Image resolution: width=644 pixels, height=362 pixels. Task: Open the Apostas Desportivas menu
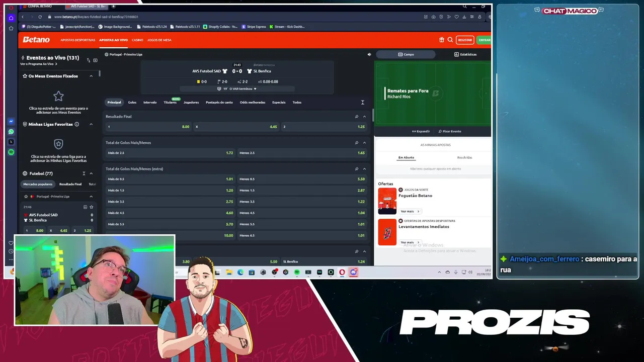click(78, 40)
